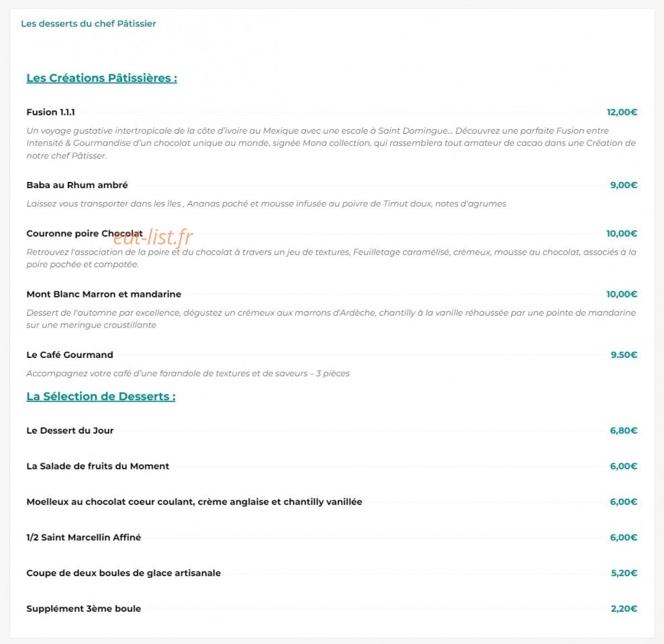Click the 9,00€ Baba au Rhum price
The image size is (664, 644).
[x=623, y=185]
